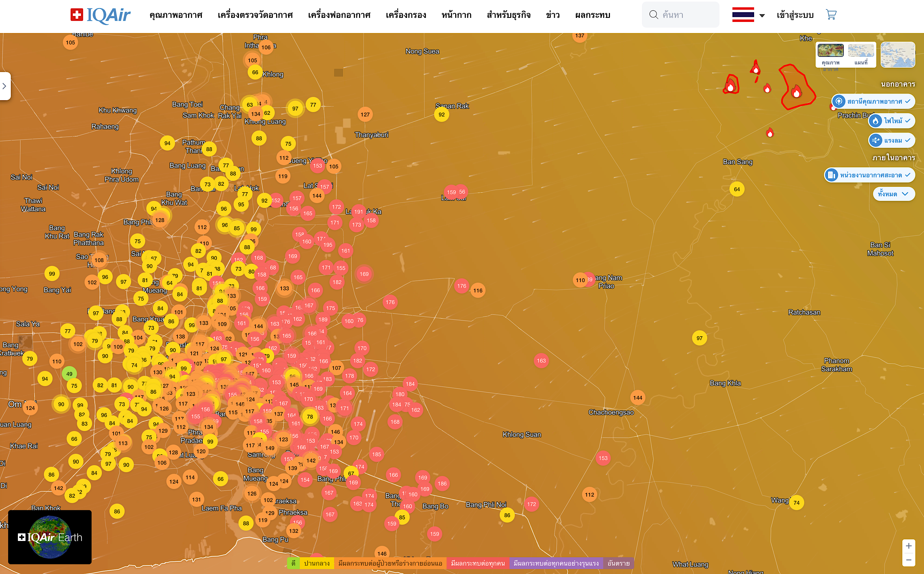Click the large wildfire icon in red outlined zone
The height and width of the screenshot is (574, 924).
(x=796, y=92)
